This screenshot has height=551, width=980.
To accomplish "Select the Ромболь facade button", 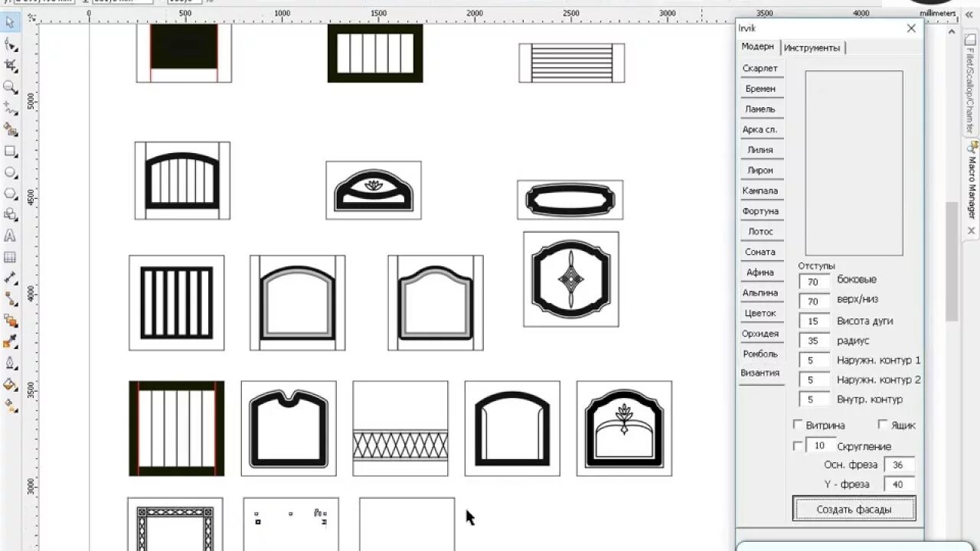I will 760,354.
